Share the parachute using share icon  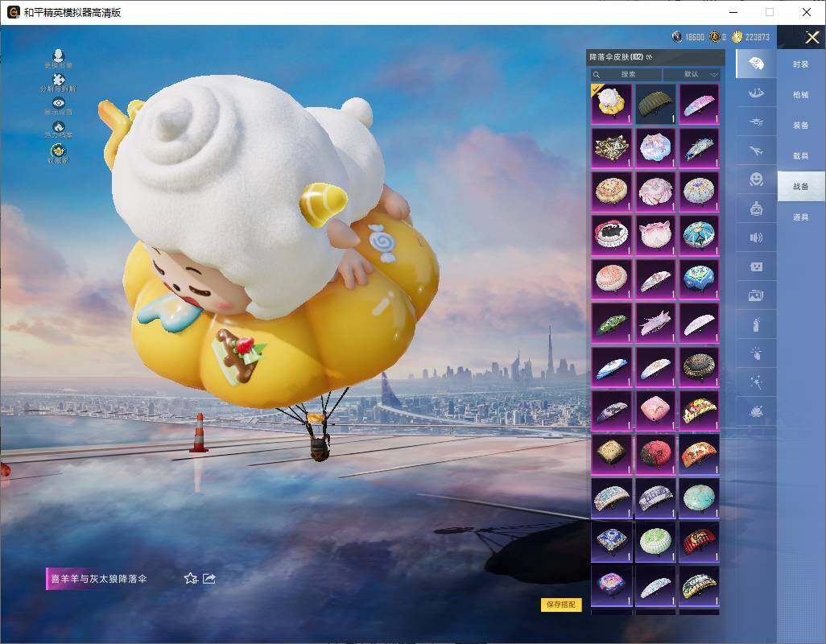click(209, 579)
